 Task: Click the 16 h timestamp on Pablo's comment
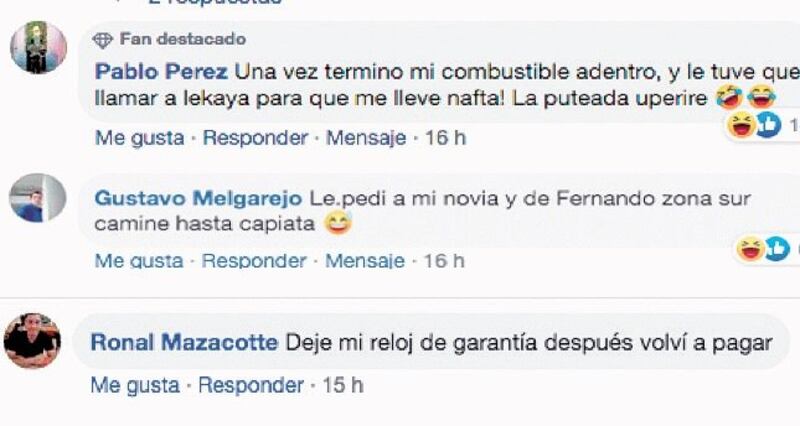tap(445, 138)
